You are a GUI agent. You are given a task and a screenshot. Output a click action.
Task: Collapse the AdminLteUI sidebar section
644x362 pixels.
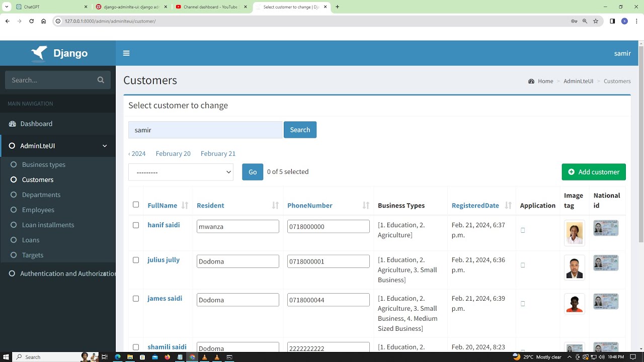point(58,146)
